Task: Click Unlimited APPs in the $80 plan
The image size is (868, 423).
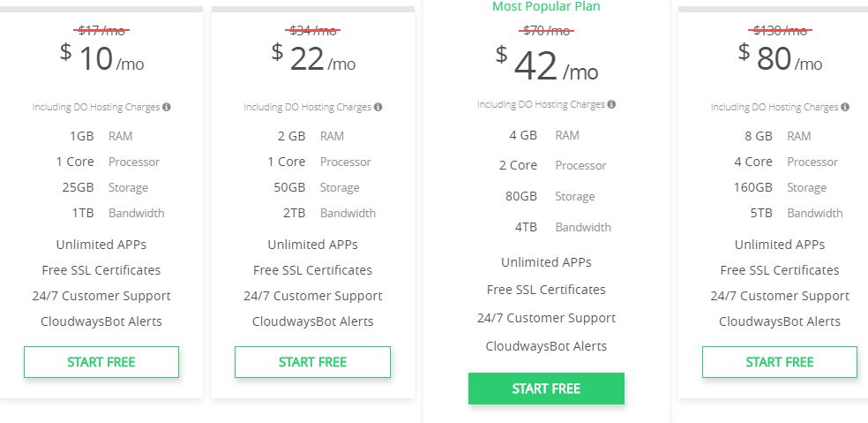Action: [x=780, y=245]
